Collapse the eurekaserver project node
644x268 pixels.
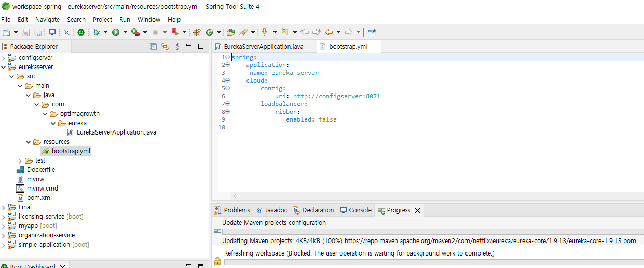[x=4, y=67]
